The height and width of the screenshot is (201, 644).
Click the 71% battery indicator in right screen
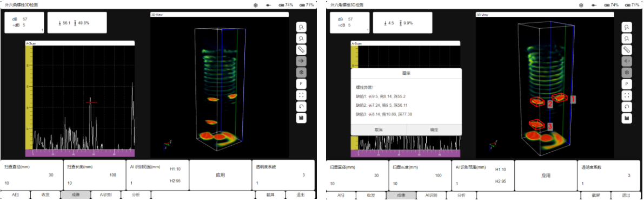632,5
